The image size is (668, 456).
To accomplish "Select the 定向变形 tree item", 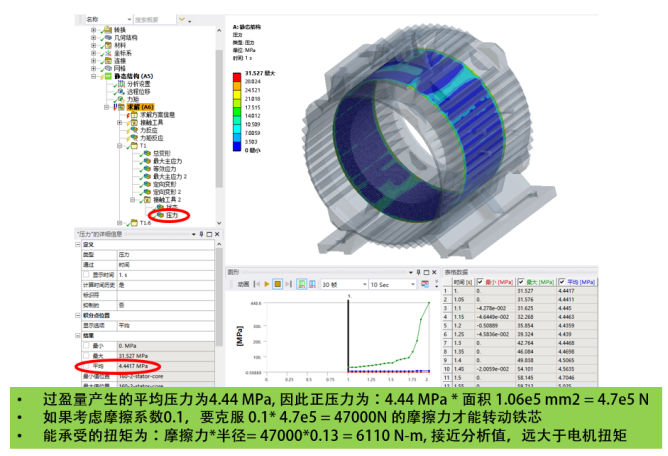I will tap(164, 184).
